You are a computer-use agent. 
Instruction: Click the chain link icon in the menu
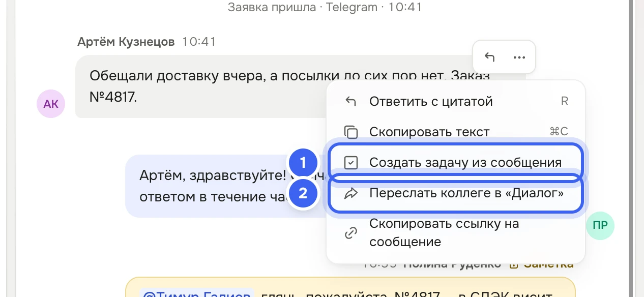click(x=351, y=233)
